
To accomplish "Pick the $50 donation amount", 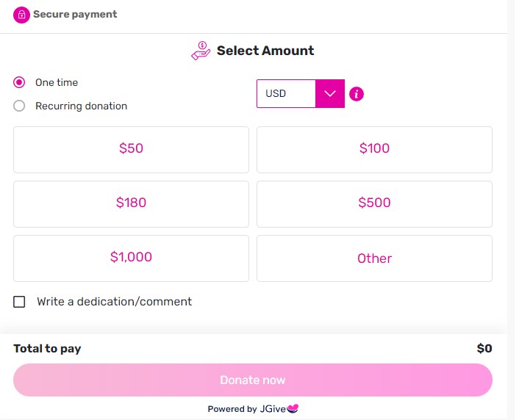I will [x=131, y=150].
